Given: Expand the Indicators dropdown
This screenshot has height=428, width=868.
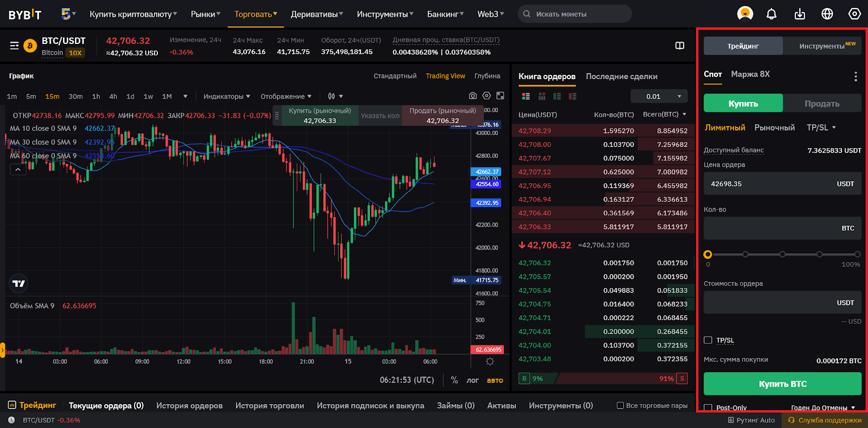Looking at the screenshot, I should point(226,97).
